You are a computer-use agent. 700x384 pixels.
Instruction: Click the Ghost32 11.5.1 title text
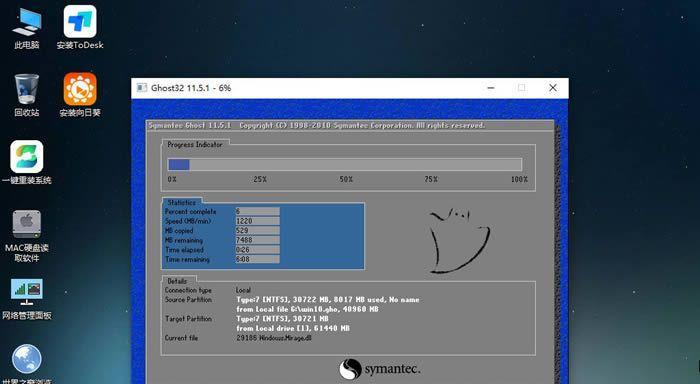tap(191, 88)
